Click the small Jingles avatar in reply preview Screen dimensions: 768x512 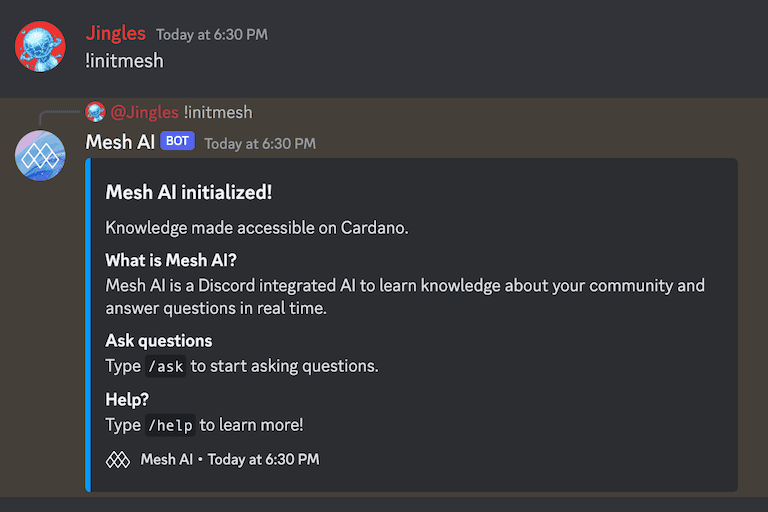coord(96,112)
